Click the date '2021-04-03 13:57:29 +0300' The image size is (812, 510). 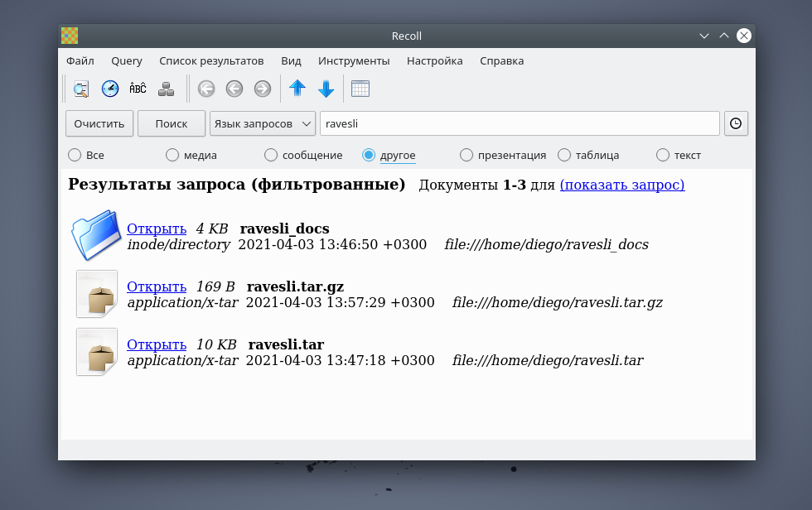coord(341,302)
